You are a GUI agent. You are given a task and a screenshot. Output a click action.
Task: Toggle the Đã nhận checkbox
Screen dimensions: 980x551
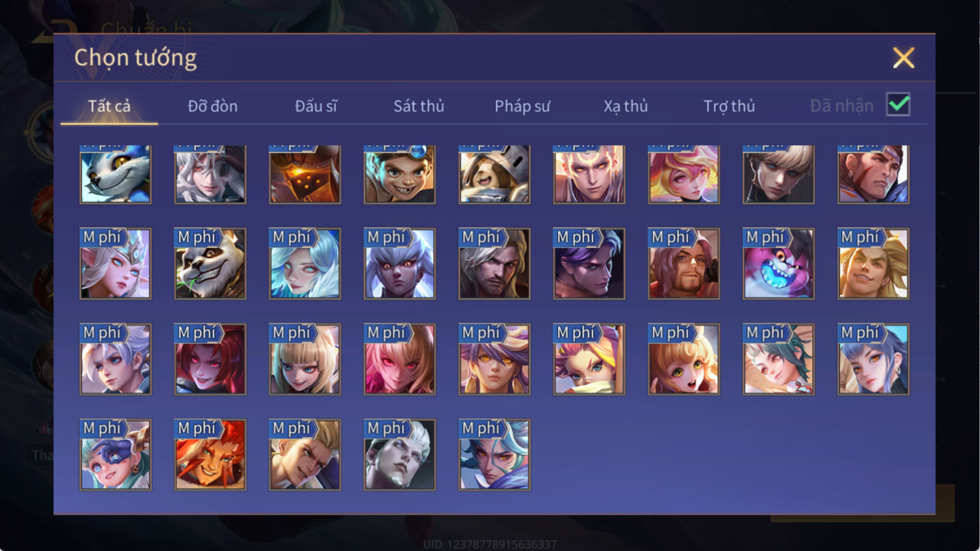tap(898, 105)
